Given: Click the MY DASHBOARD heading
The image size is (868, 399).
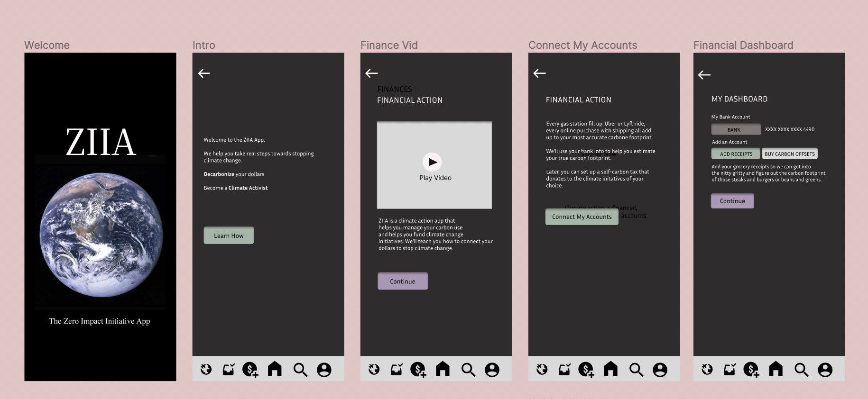Looking at the screenshot, I should click(x=739, y=99).
